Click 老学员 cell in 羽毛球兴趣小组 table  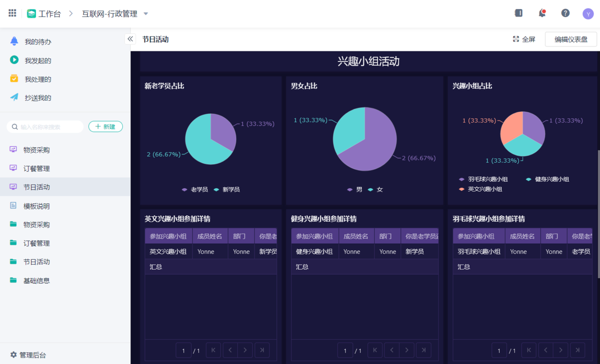click(579, 252)
